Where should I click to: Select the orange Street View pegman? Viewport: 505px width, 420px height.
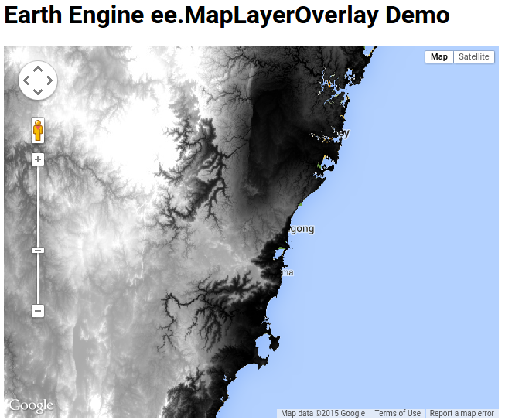[x=38, y=130]
